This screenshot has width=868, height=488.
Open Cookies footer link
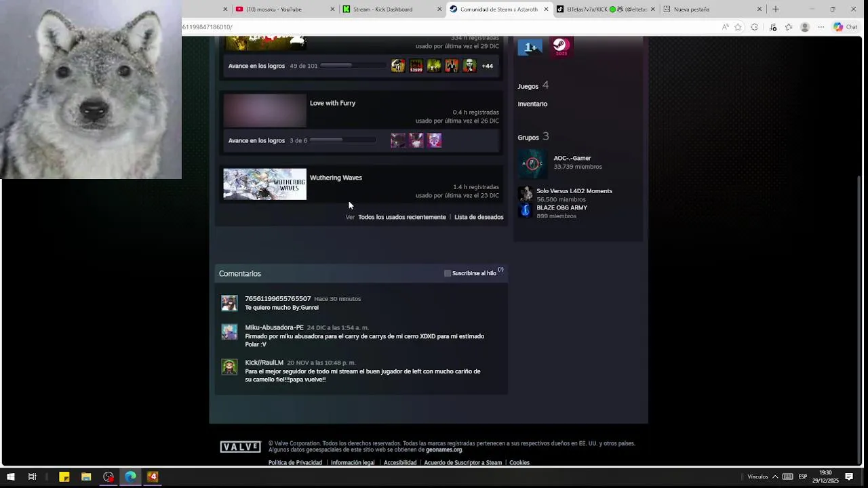pos(519,463)
